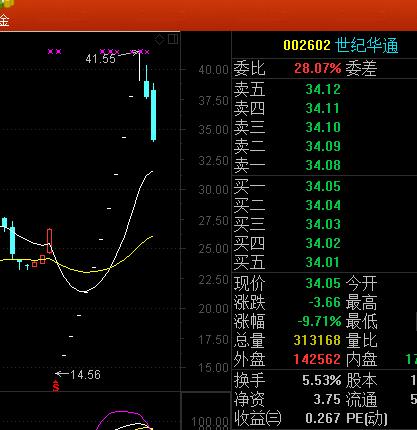Click the 40.00 price axis label
The width and height of the screenshot is (417, 430).
[213, 70]
